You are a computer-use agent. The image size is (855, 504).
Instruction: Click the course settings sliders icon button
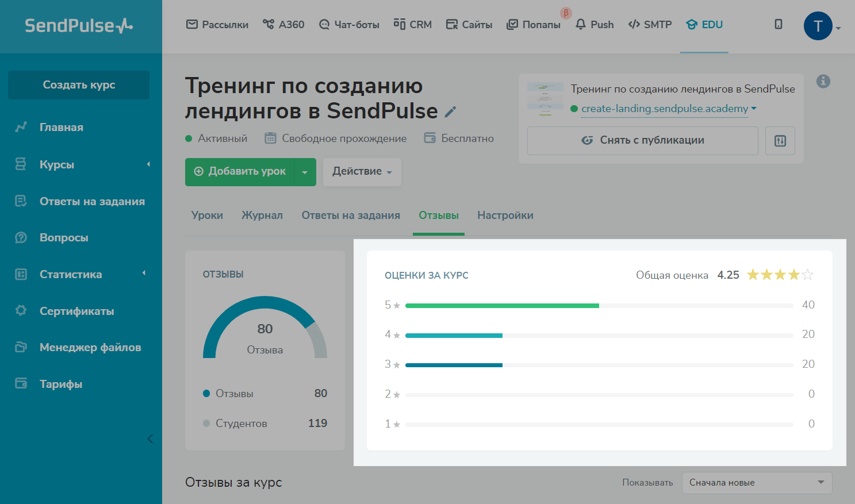coord(780,141)
